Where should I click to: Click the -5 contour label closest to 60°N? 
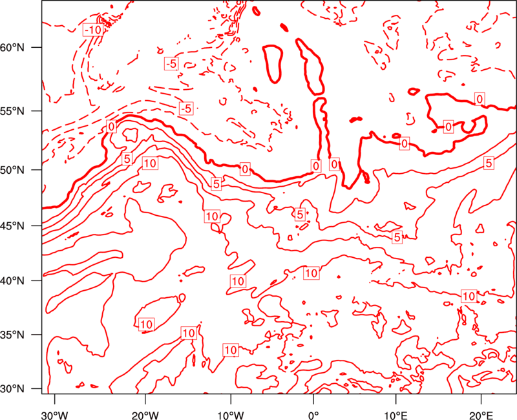point(171,63)
